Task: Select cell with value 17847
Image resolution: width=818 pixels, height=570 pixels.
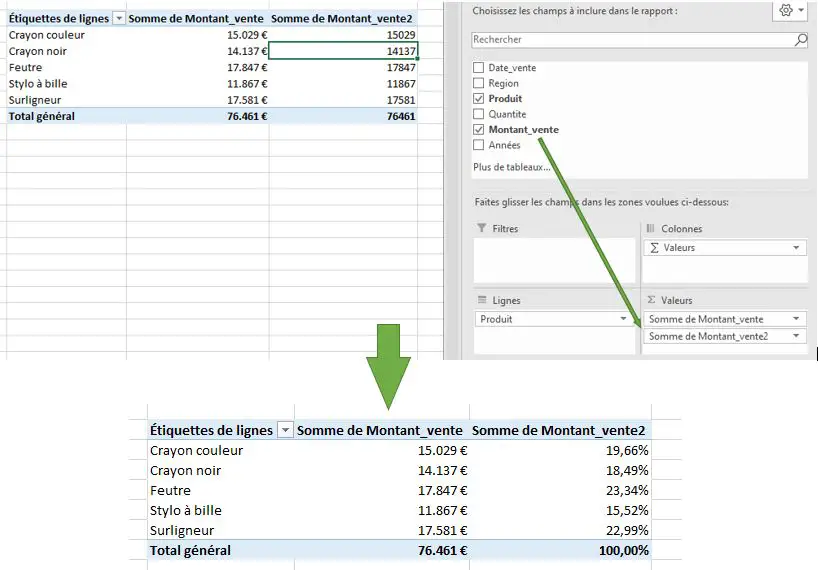Action: tap(343, 67)
